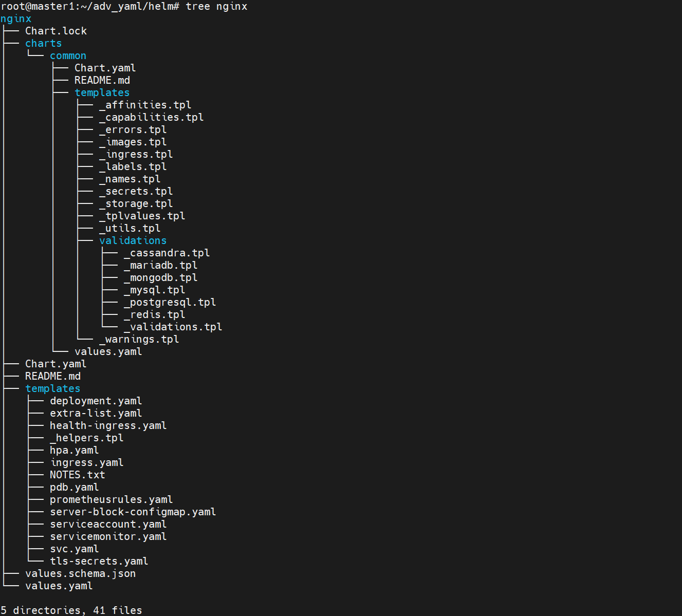Click the blue 'nginx' root directory name

[x=15, y=18]
